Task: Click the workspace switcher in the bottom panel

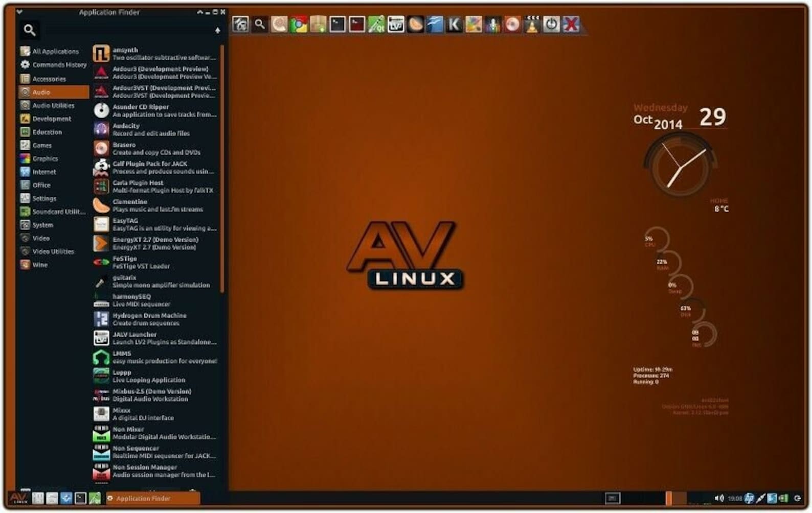Action: (x=676, y=498)
